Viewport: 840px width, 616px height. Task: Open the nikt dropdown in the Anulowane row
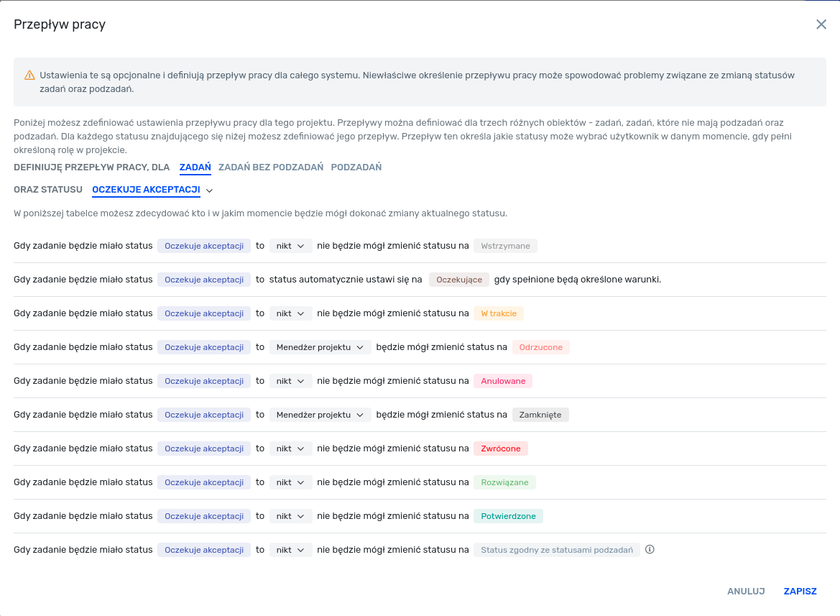[290, 381]
